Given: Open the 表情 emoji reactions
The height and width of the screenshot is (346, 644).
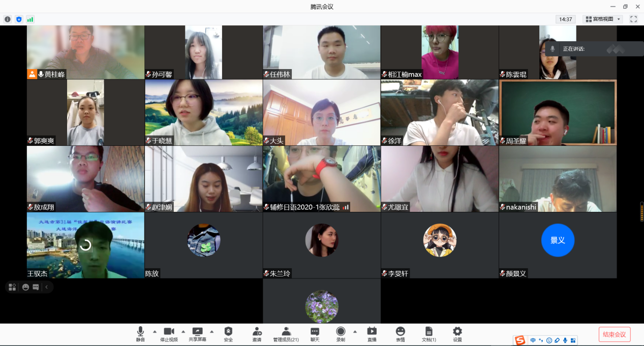Looking at the screenshot, I should pyautogui.click(x=401, y=333).
